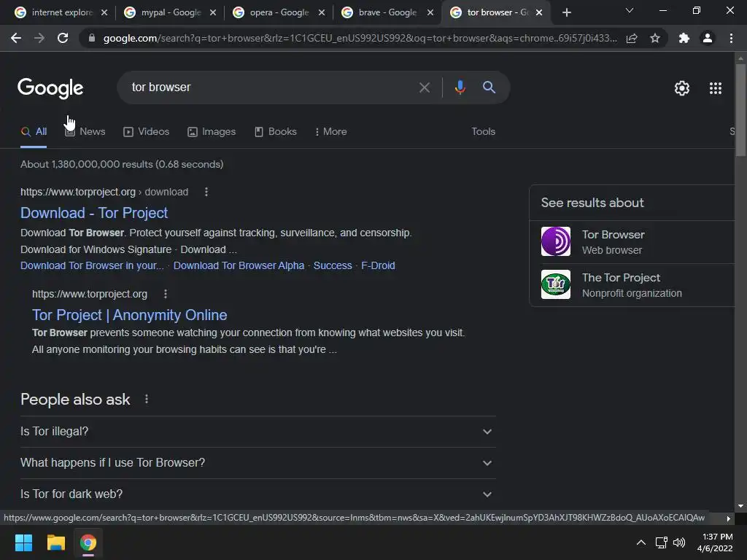Switch to Videos results
The image size is (747, 560).
[146, 132]
